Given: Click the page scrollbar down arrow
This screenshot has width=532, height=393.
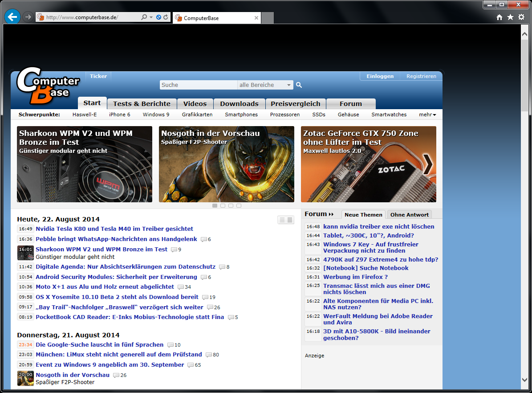Looking at the screenshot, I should 524,380.
